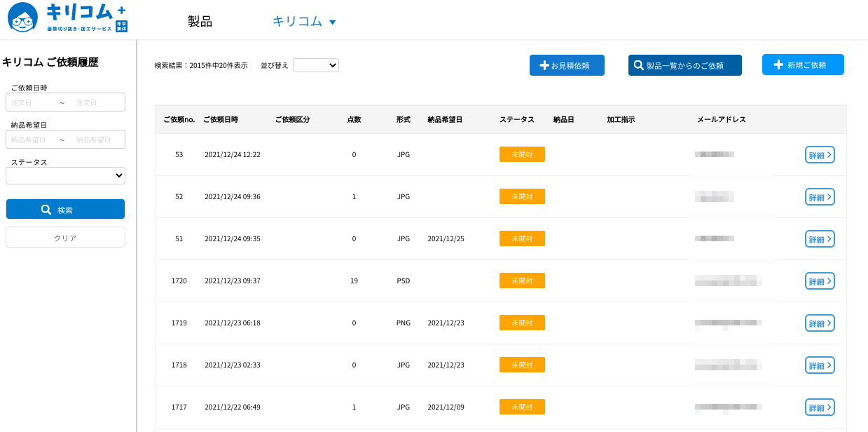The height and width of the screenshot is (432, 868).
Task: Open 詳細 for request 51
Action: point(820,239)
